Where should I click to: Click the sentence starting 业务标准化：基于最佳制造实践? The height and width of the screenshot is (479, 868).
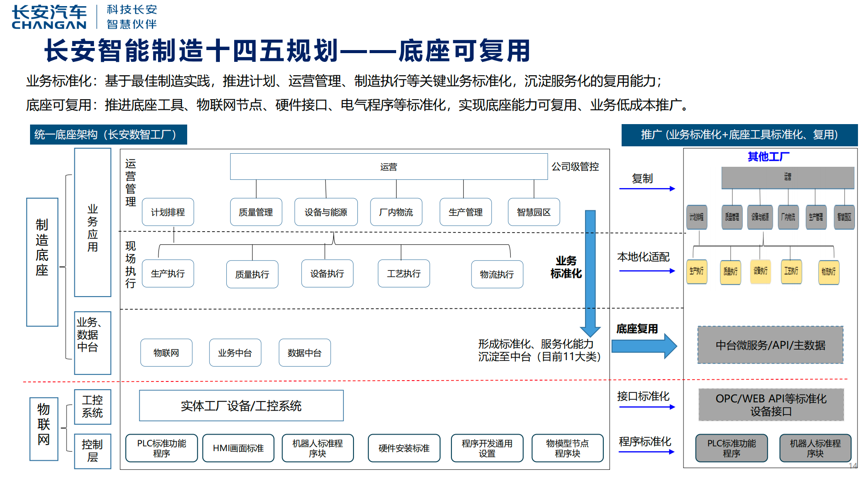click(x=344, y=81)
